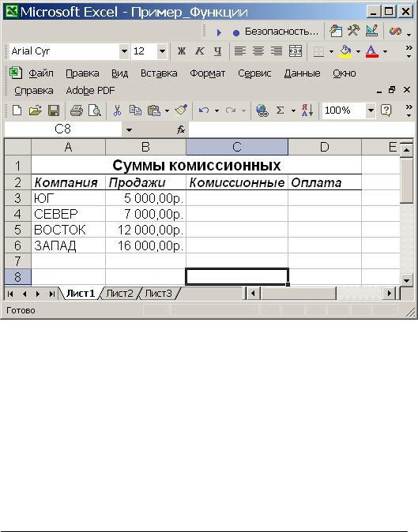
Task: Open the Control Toolbox hammer icon
Action: (x=354, y=32)
